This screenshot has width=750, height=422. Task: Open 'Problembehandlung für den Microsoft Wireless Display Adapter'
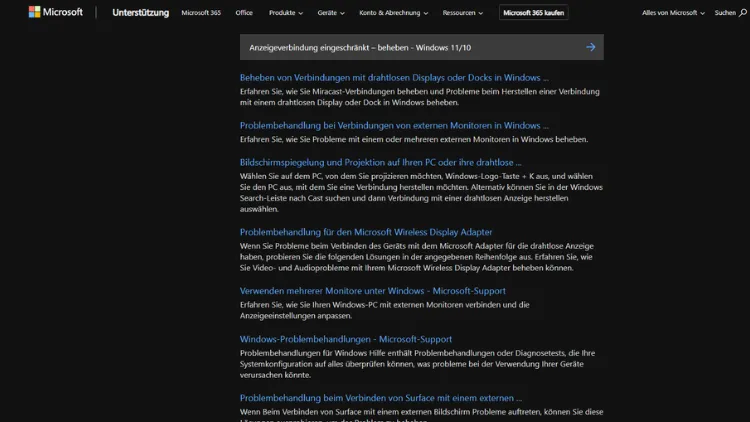click(x=366, y=232)
